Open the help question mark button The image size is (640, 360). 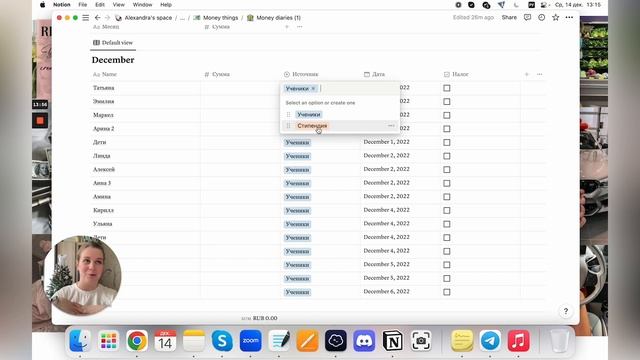click(566, 311)
